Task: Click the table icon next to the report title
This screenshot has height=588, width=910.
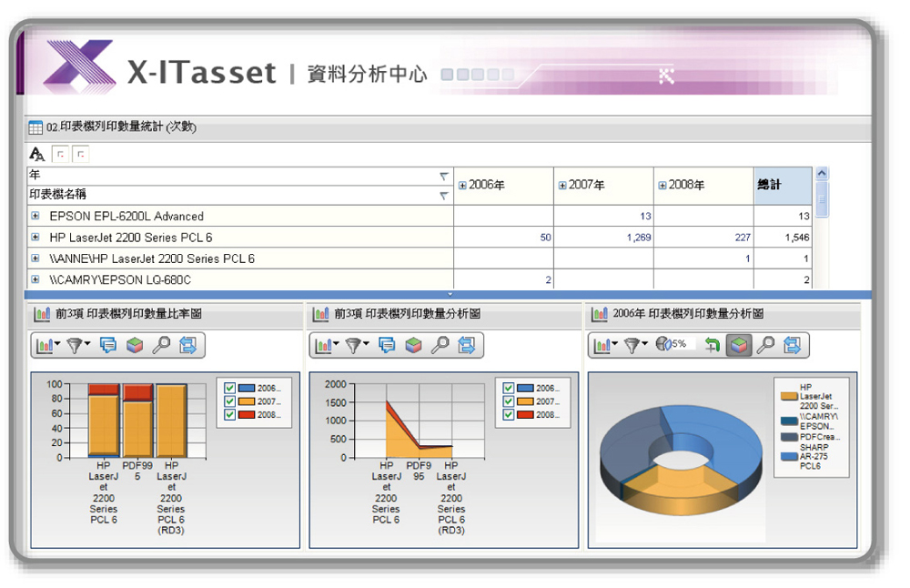Action: click(x=35, y=127)
